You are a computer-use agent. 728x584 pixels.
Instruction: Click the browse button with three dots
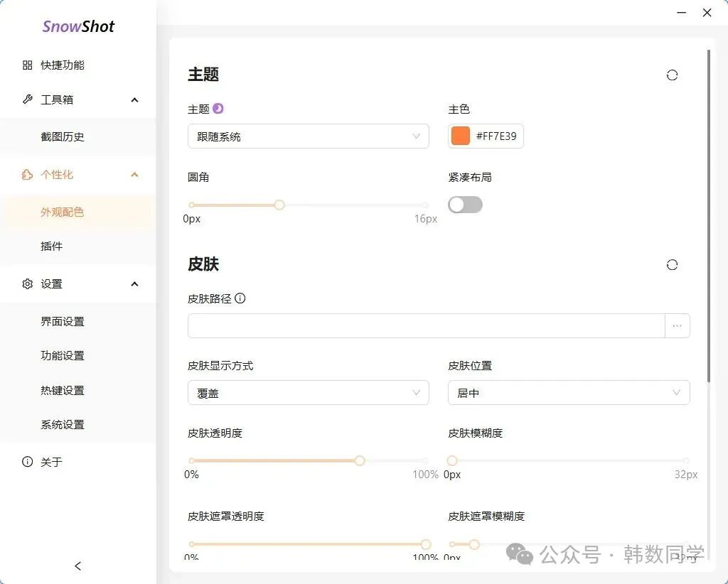point(677,326)
